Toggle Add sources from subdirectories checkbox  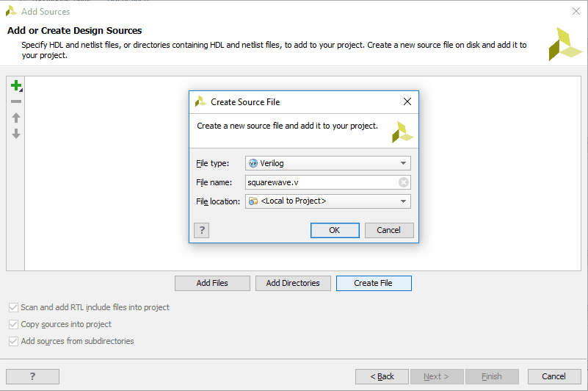[x=13, y=341]
